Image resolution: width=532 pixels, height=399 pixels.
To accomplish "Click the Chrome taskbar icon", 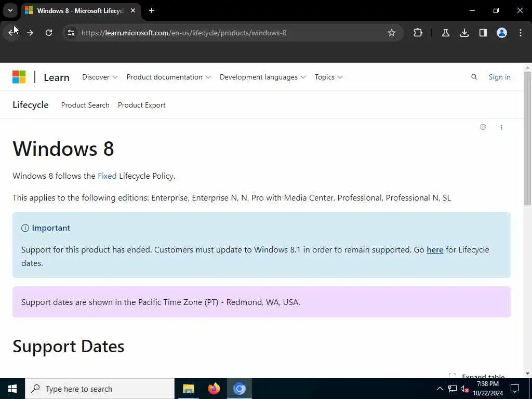I will click(239, 389).
